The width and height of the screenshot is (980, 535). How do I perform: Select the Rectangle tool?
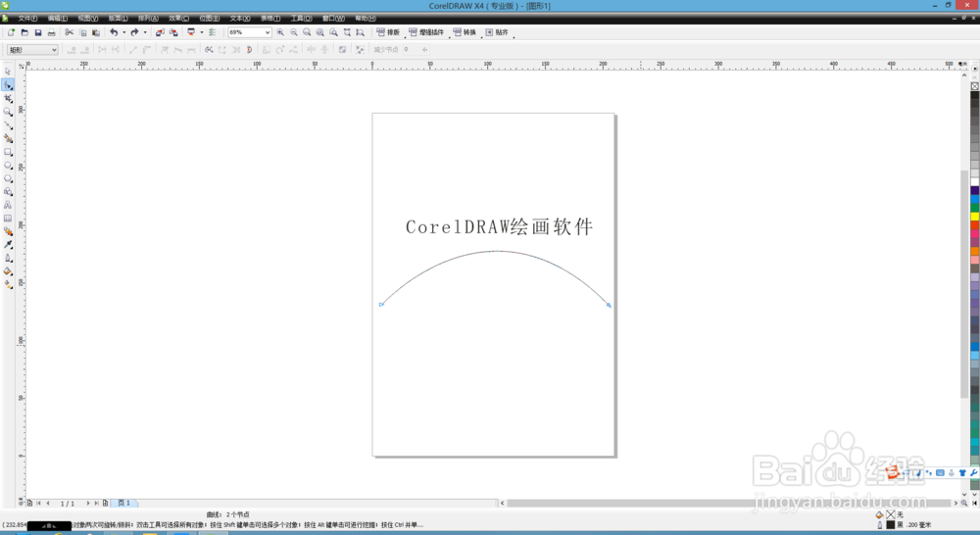[8, 152]
